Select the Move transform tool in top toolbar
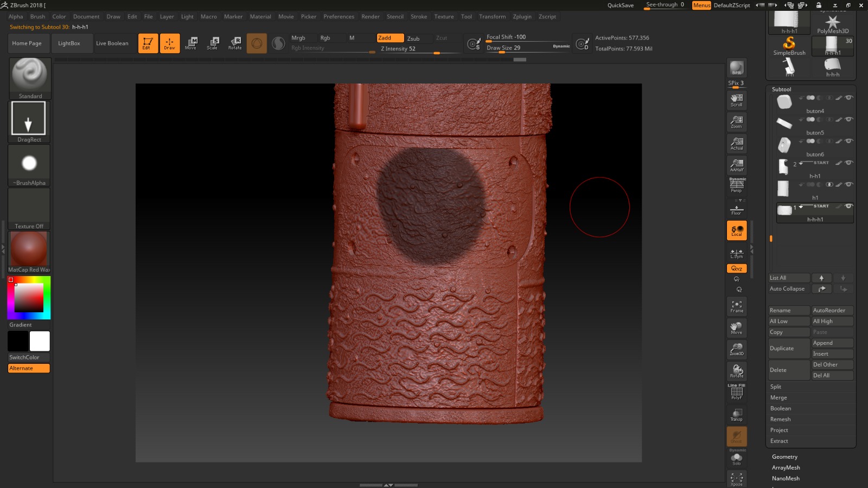Image resolution: width=868 pixels, height=488 pixels. [191, 43]
